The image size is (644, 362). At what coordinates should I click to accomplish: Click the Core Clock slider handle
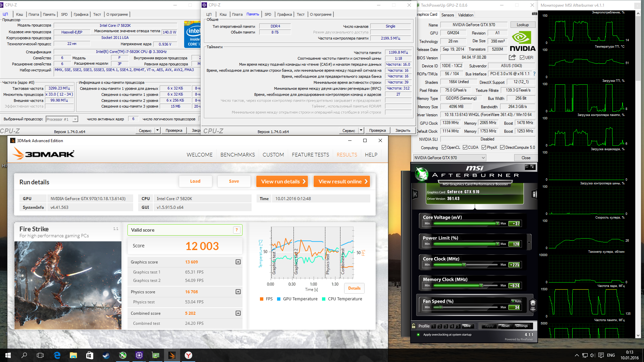pyautogui.click(x=464, y=265)
